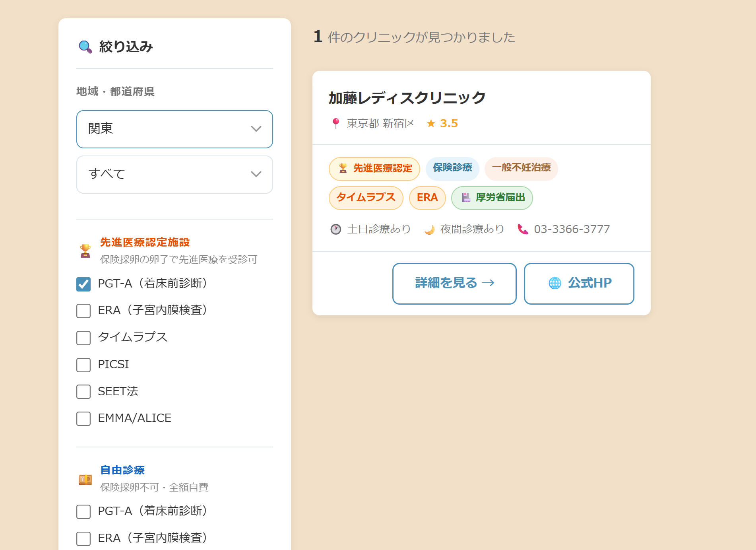Click the yen money icon beside 自由診療
Viewport: 756px width, 550px height.
(x=85, y=480)
